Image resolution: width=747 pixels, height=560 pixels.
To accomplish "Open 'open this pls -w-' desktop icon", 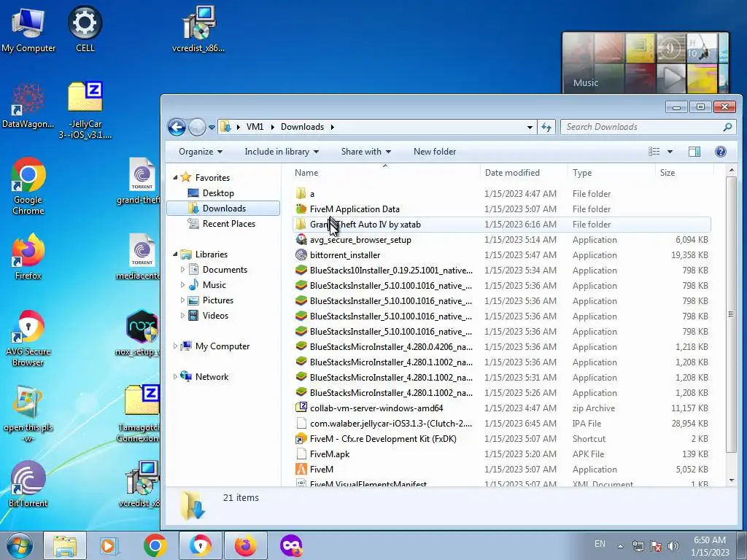I will tap(28, 413).
